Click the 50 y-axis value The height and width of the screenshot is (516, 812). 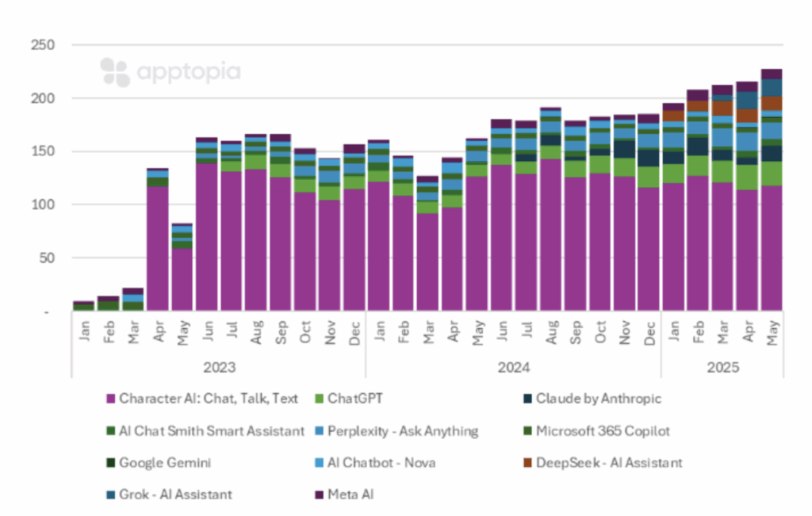[47, 258]
